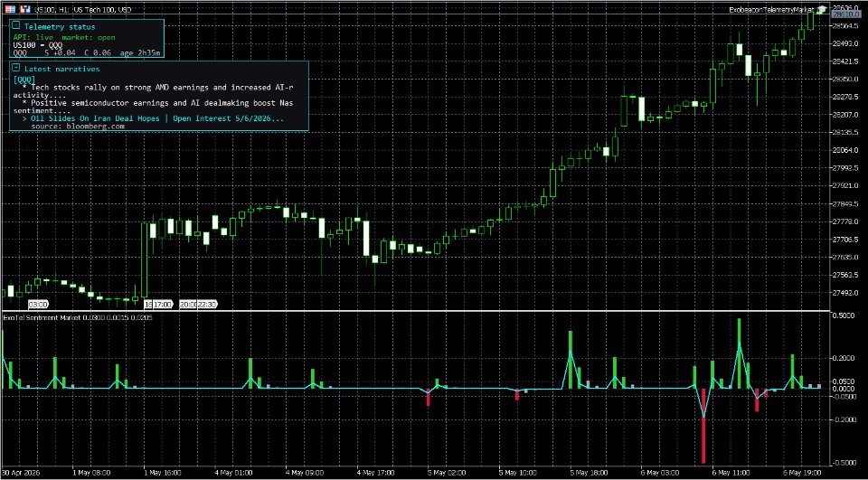Toggle the One Click Trading icon

click(25, 9)
